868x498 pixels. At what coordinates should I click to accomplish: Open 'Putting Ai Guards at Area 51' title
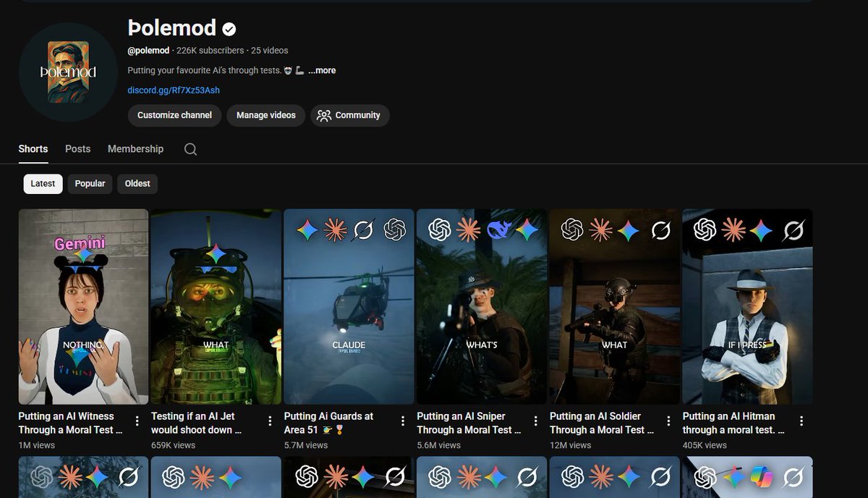pyautogui.click(x=328, y=423)
